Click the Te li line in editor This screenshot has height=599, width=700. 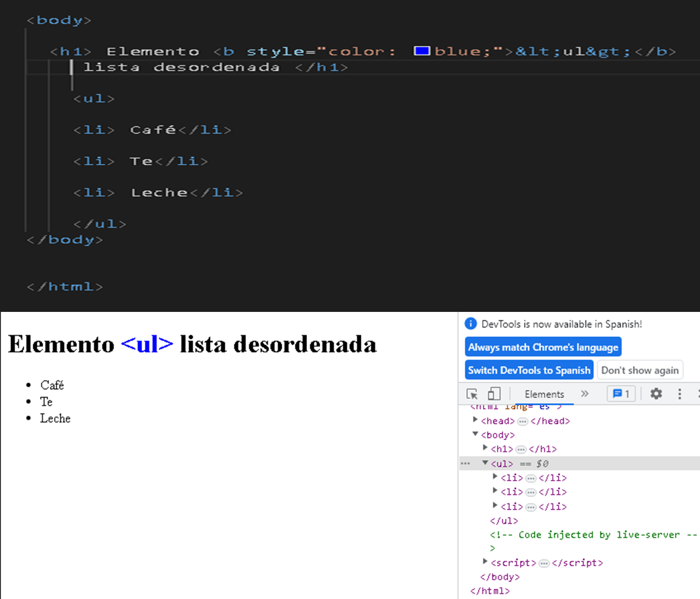pos(141,161)
